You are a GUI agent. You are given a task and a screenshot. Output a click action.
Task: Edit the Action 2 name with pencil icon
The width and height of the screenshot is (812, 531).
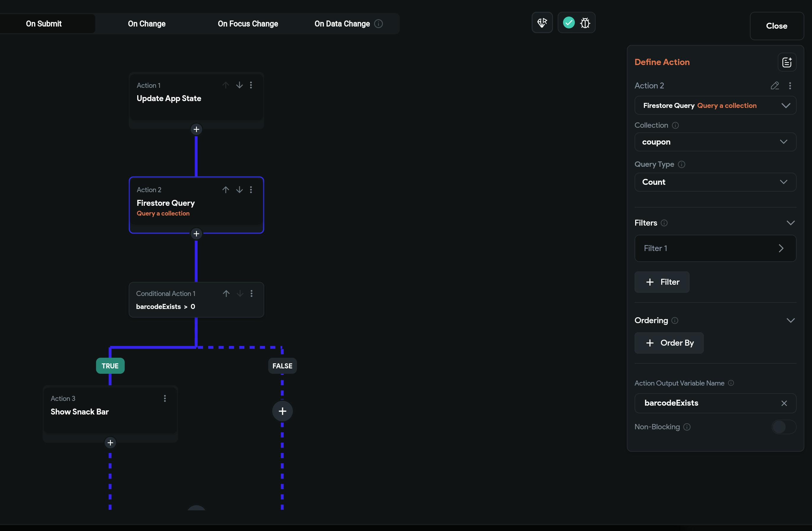point(774,86)
